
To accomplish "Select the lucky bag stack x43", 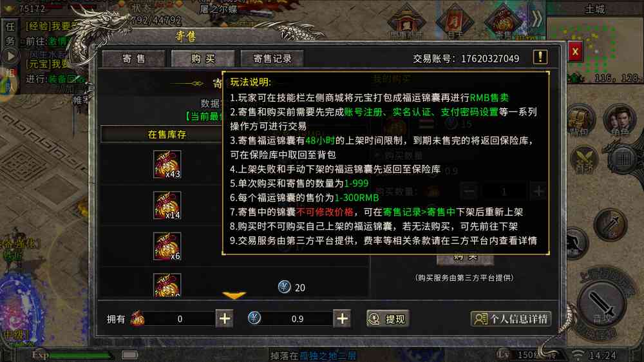I will point(167,164).
